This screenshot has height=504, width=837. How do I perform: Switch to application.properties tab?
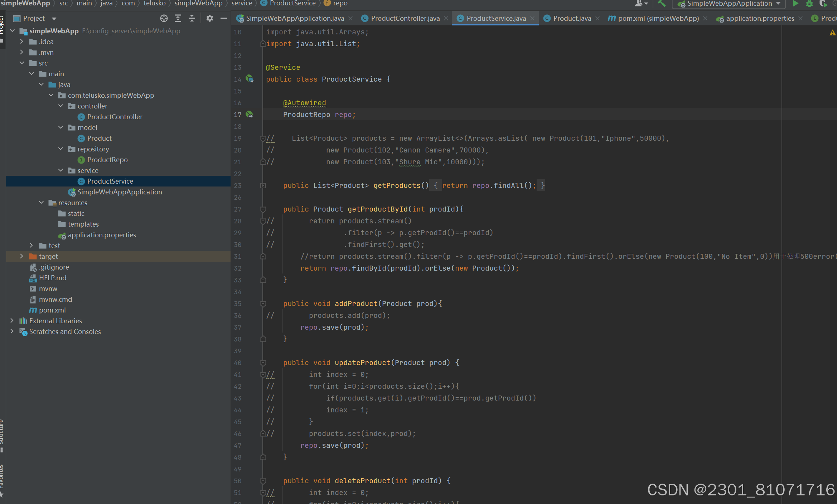pyautogui.click(x=760, y=18)
